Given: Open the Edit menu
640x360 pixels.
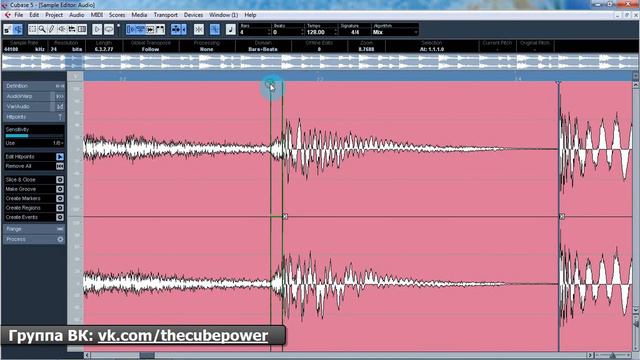Looking at the screenshot, I should 34,15.
